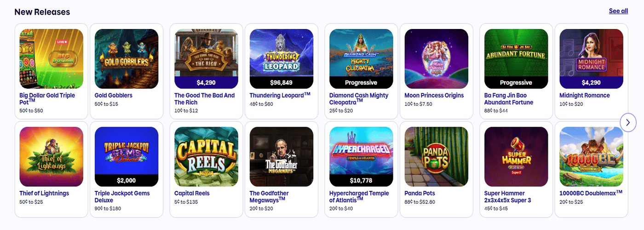Click Progressive label on Ba Fang Jin Bao
644x230 pixels.
click(x=516, y=83)
